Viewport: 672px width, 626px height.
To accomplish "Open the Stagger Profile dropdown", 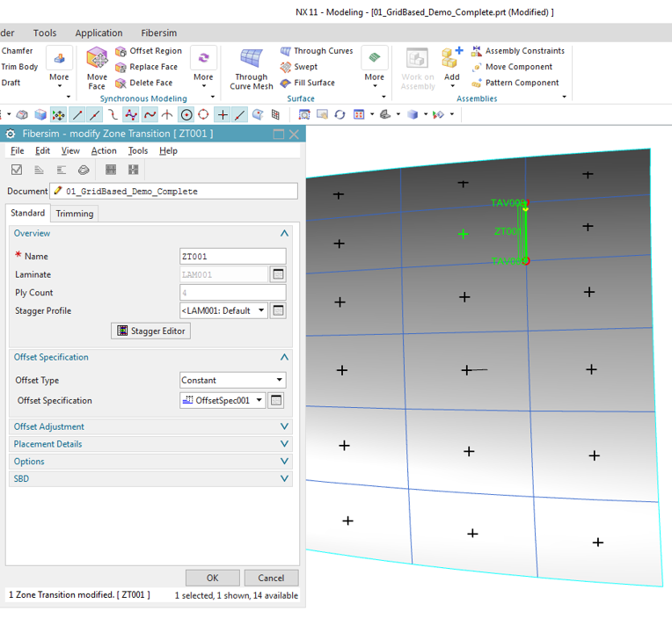I will pos(261,311).
